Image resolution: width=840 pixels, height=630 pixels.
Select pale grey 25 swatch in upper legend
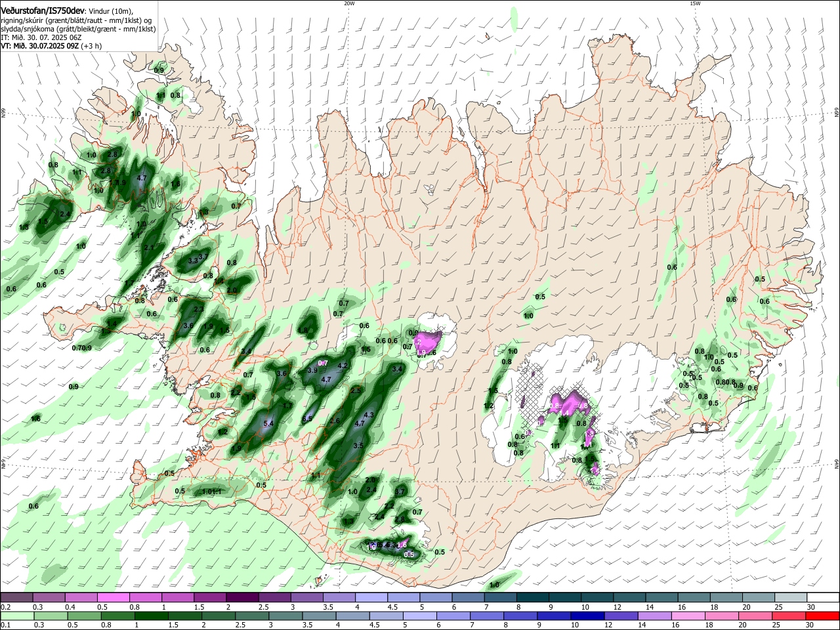click(x=791, y=597)
